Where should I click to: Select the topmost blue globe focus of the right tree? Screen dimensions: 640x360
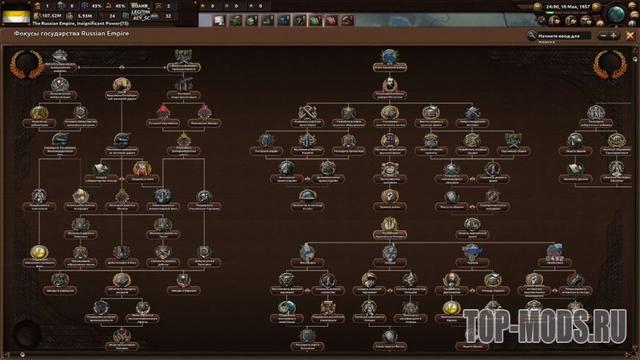click(389, 57)
